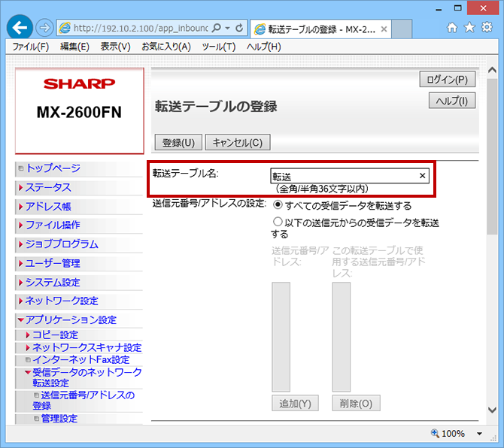Click the Refresh icon in address bar

tap(240, 28)
